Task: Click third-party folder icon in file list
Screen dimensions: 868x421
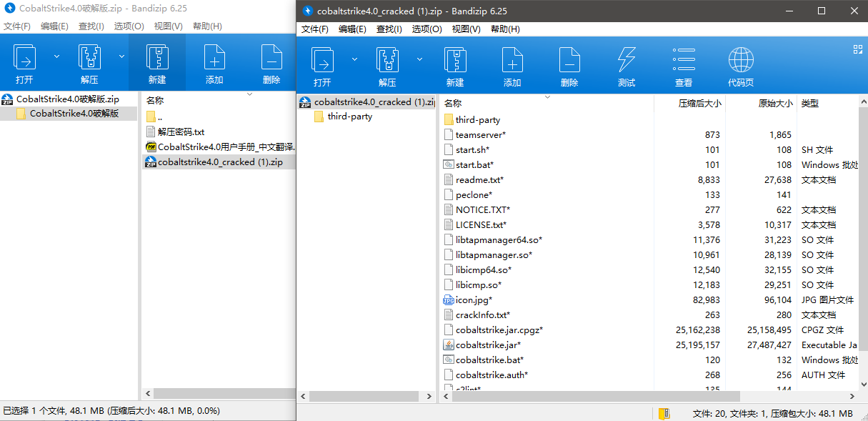Action: pyautogui.click(x=449, y=119)
